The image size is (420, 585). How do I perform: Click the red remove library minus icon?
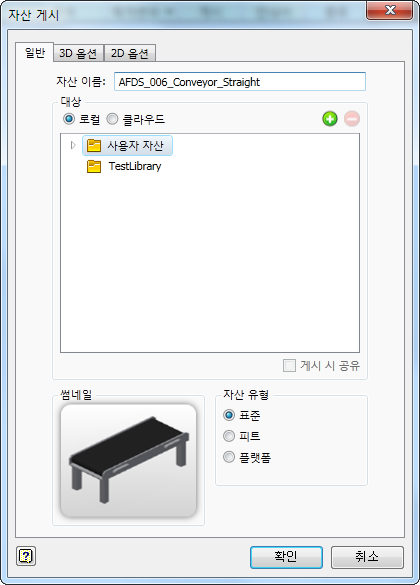[352, 119]
